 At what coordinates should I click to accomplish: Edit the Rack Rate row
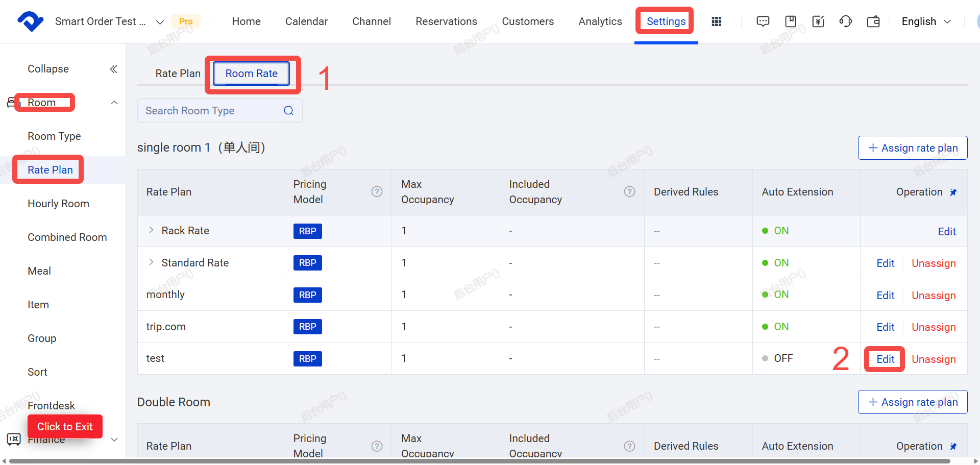(x=947, y=232)
